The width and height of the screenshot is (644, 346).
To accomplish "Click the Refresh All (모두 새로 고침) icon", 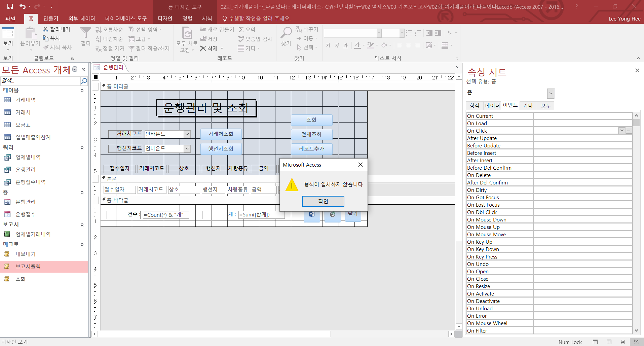I will [x=187, y=33].
